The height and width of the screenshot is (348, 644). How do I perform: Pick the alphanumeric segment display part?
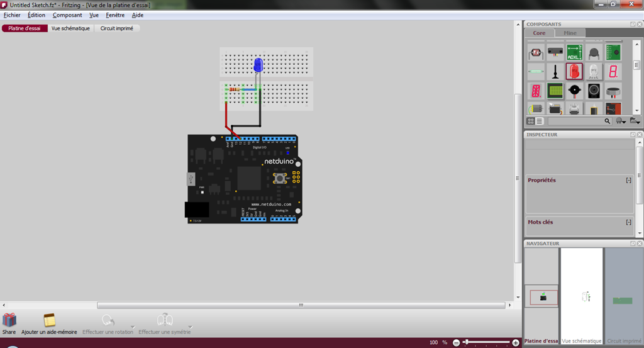coord(536,91)
